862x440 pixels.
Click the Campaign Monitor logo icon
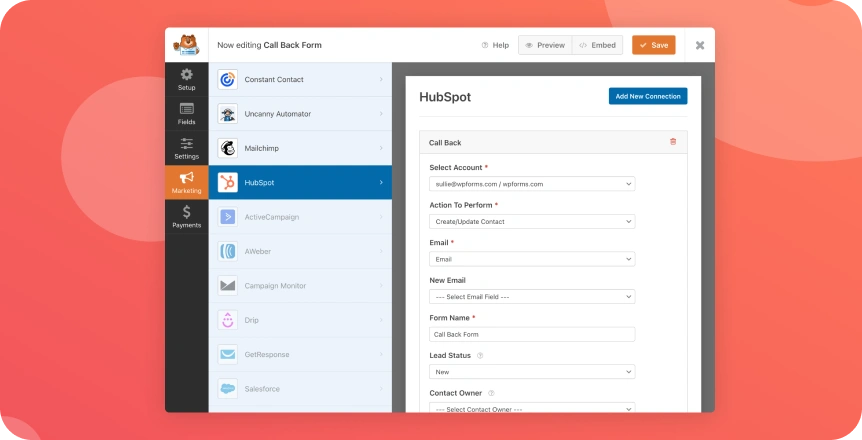[x=228, y=285]
